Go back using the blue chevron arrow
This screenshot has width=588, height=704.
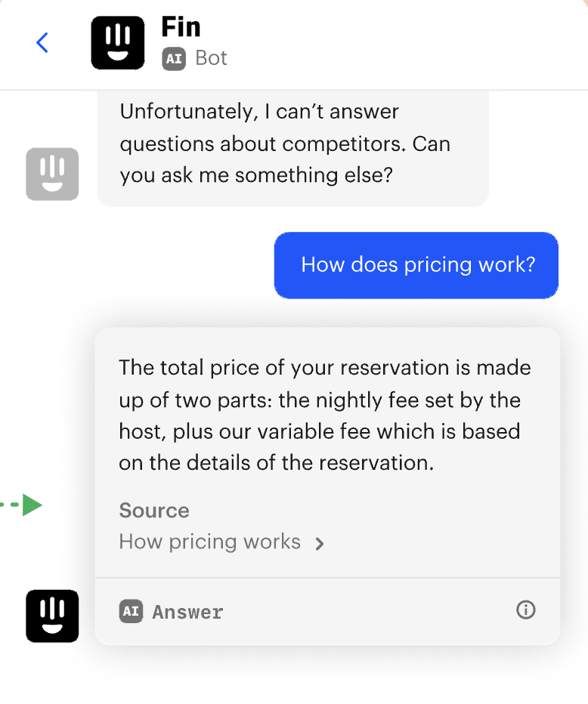point(42,43)
